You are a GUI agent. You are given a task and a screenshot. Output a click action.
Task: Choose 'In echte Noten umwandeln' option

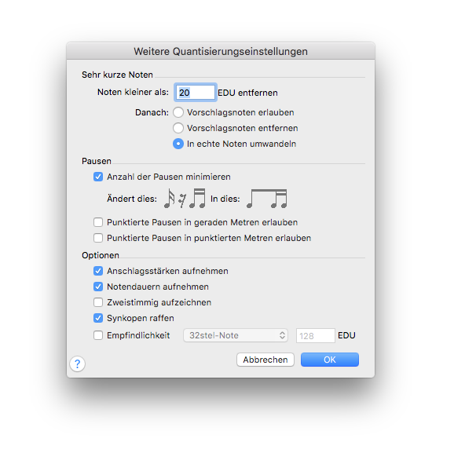178,144
